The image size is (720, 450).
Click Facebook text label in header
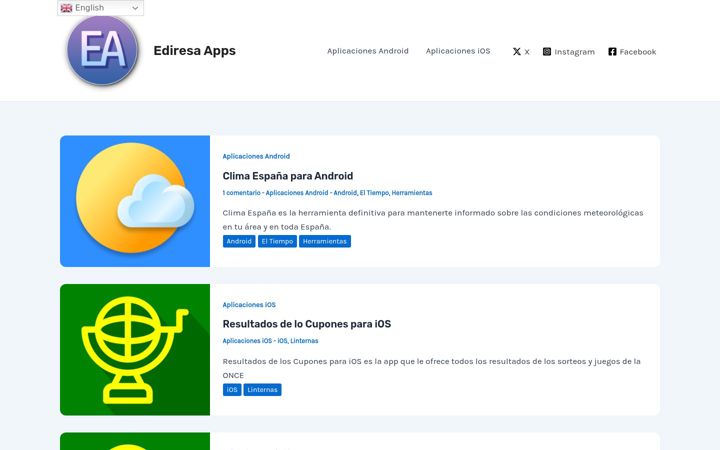pyautogui.click(x=638, y=52)
